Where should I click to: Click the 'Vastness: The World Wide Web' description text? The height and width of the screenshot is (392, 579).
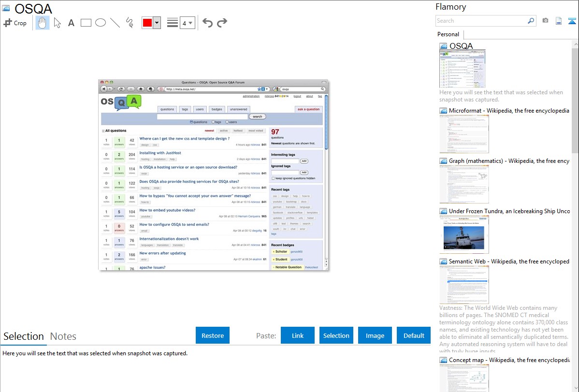[504, 329]
